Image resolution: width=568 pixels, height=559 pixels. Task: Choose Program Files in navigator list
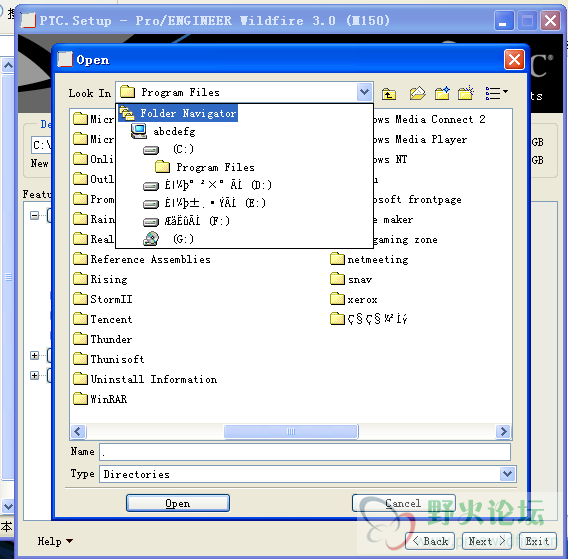tap(205, 167)
